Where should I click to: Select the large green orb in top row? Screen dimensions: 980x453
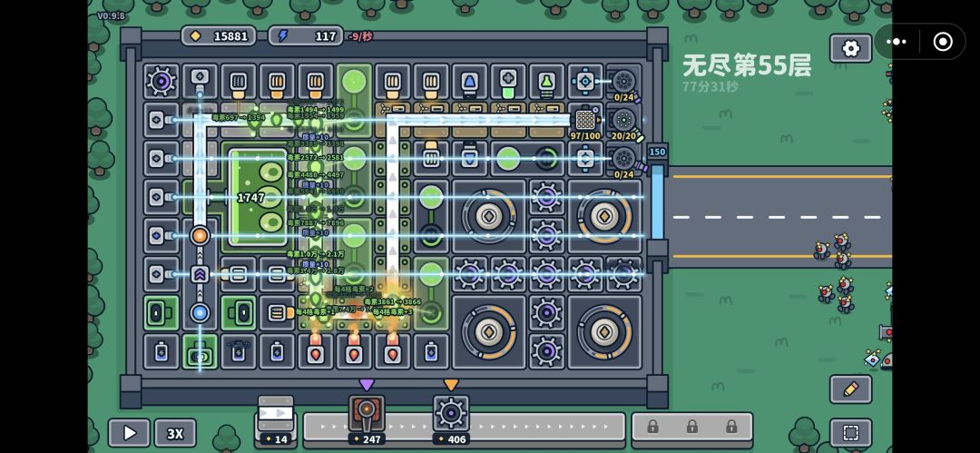coord(355,82)
